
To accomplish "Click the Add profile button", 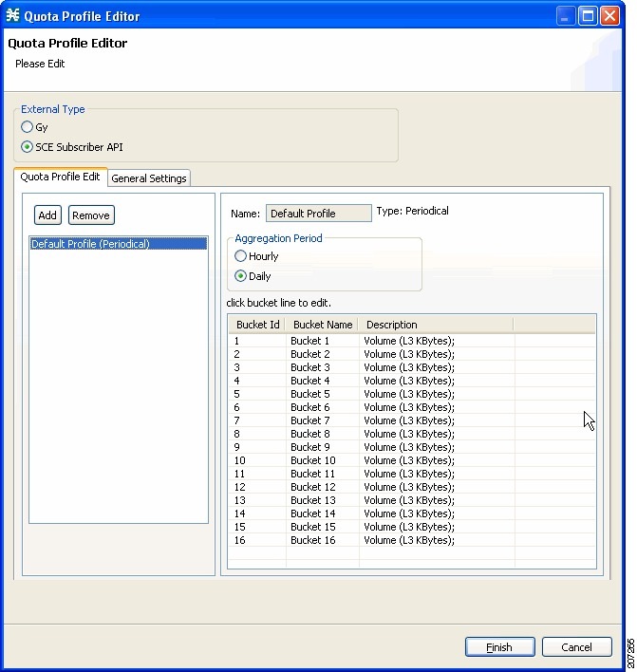I will pyautogui.click(x=47, y=215).
